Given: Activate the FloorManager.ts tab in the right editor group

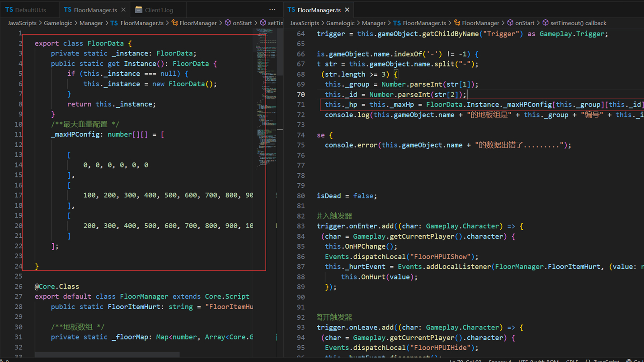Looking at the screenshot, I should (x=315, y=9).
